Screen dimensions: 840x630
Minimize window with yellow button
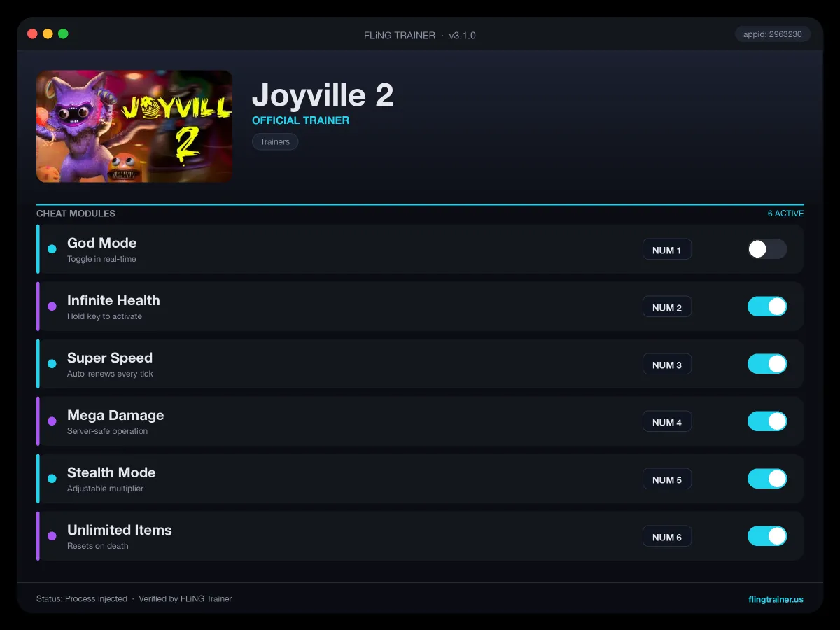[x=48, y=34]
